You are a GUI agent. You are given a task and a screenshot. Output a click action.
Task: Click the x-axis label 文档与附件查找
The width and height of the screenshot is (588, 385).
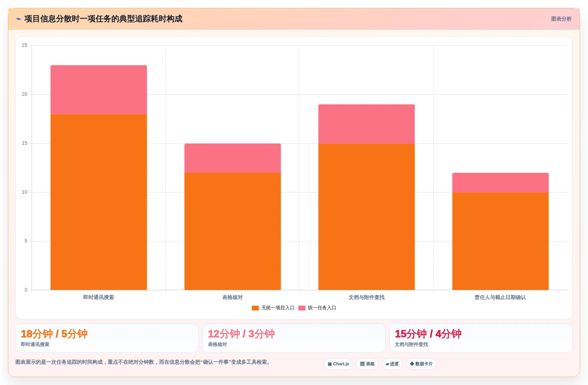366,297
